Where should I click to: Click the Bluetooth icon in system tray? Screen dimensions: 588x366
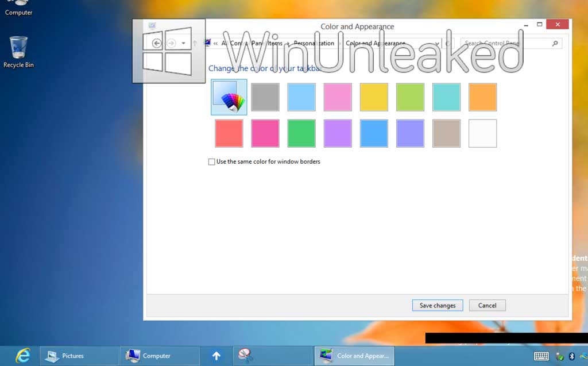[571, 356]
